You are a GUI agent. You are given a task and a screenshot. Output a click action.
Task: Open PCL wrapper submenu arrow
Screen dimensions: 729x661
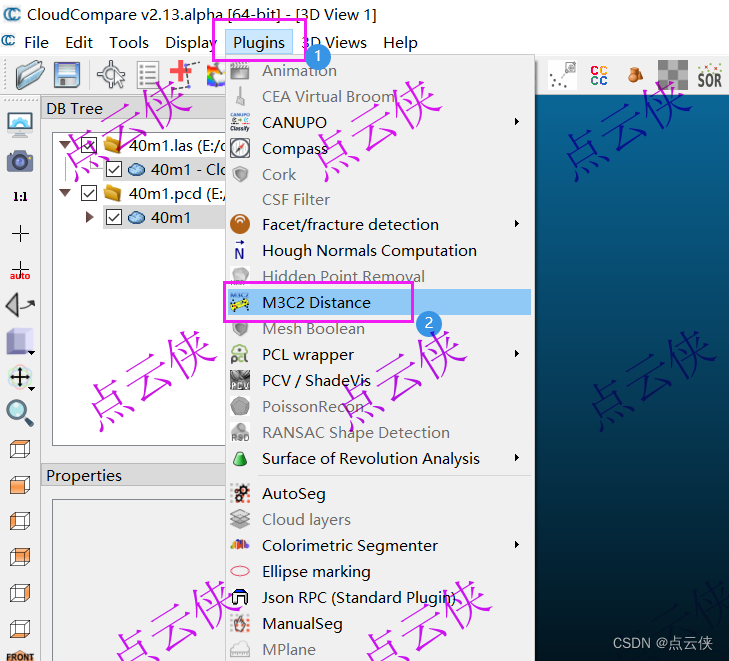click(x=517, y=354)
